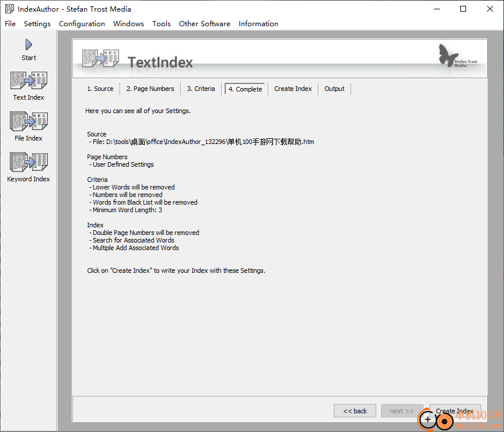
Task: Click the TextIndex header icon
Action: (100, 58)
